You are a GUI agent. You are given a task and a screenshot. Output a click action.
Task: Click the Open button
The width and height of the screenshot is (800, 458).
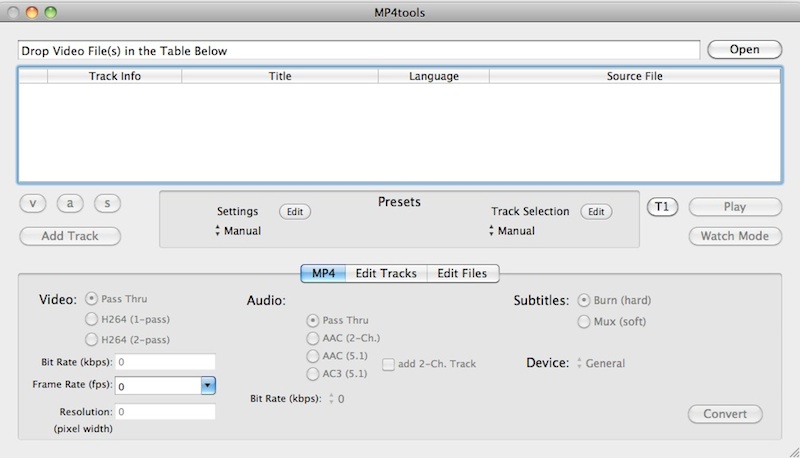[x=744, y=50]
